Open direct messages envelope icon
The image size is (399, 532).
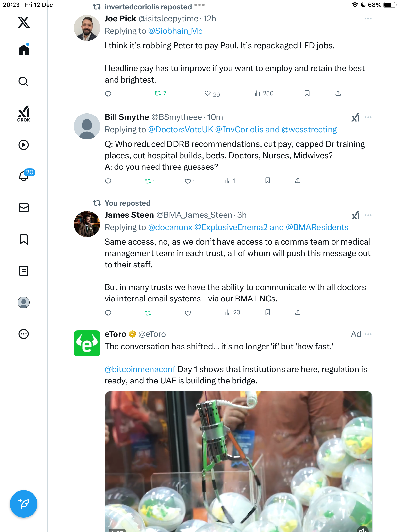(x=24, y=208)
